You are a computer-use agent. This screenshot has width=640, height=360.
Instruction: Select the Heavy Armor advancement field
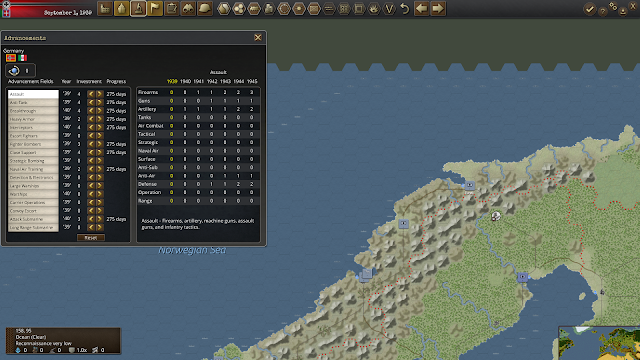(x=33, y=119)
